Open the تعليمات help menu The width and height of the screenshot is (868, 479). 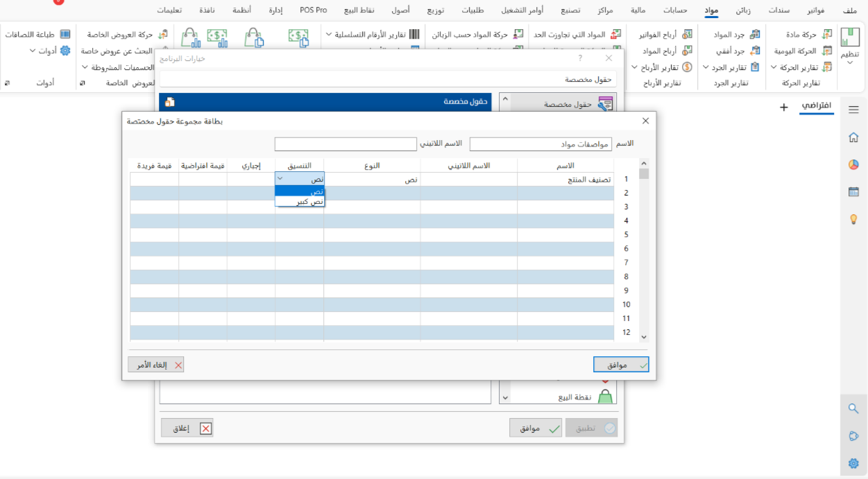(x=170, y=10)
